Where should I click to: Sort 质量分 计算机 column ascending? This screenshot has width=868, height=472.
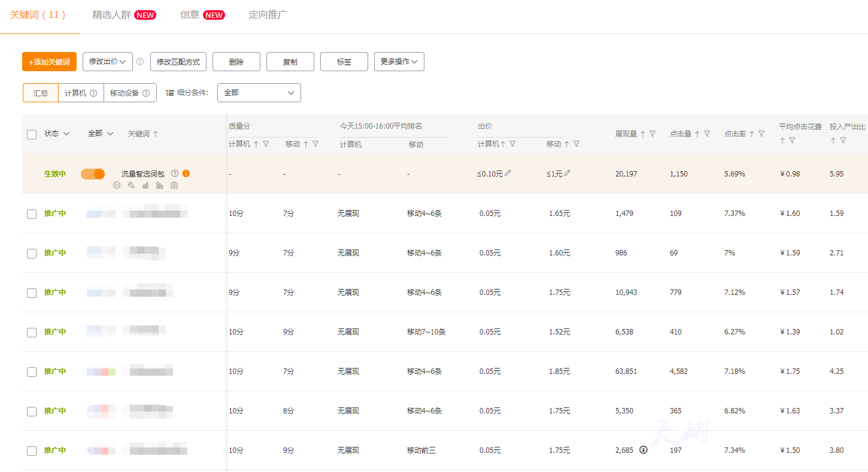coord(256,144)
